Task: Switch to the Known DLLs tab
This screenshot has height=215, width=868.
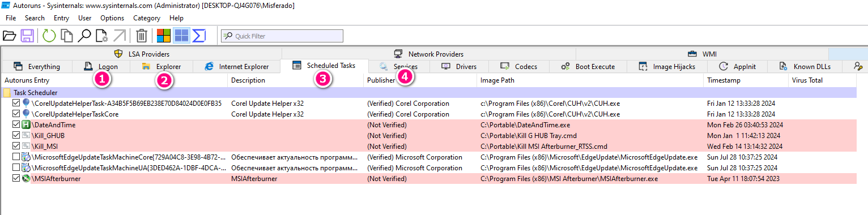Action: coord(805,67)
